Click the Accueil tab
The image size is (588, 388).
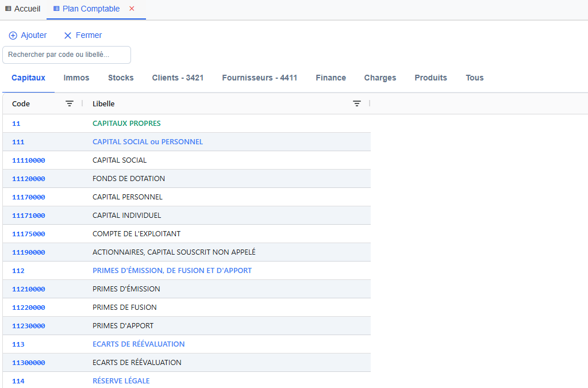[x=23, y=9]
